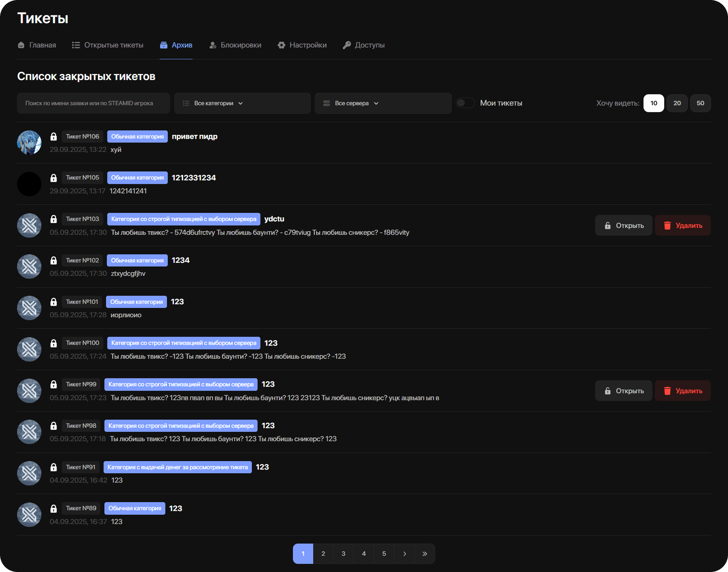Go to Блокировки tab
This screenshot has height=572, width=728.
click(x=235, y=45)
